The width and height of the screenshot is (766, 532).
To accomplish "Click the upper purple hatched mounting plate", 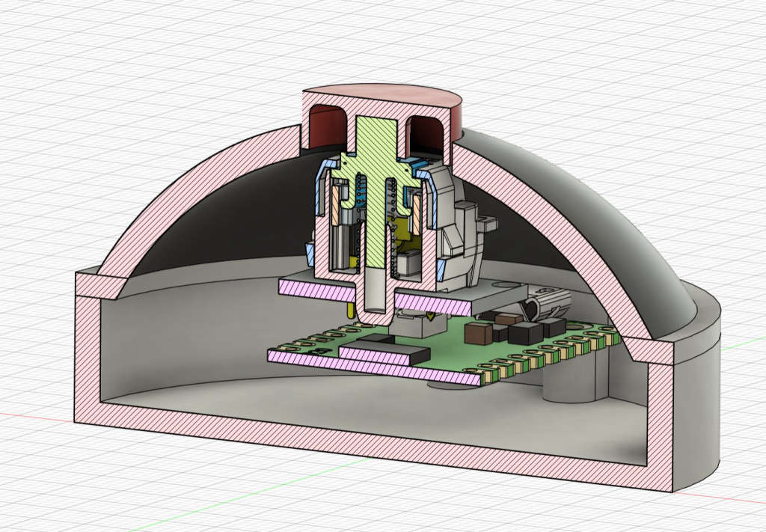I will tap(376, 296).
